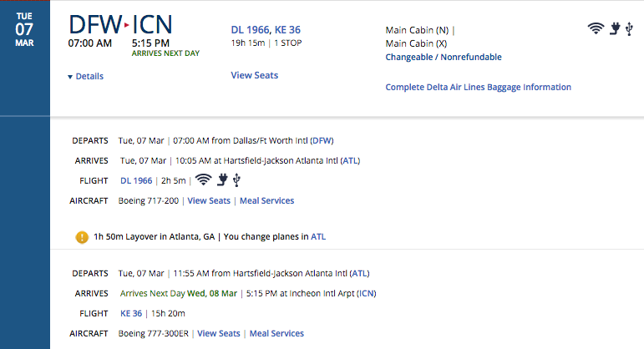This screenshot has height=349, width=644.
Task: Click the power outlet icon in the top-right header
Action: pyautogui.click(x=615, y=28)
